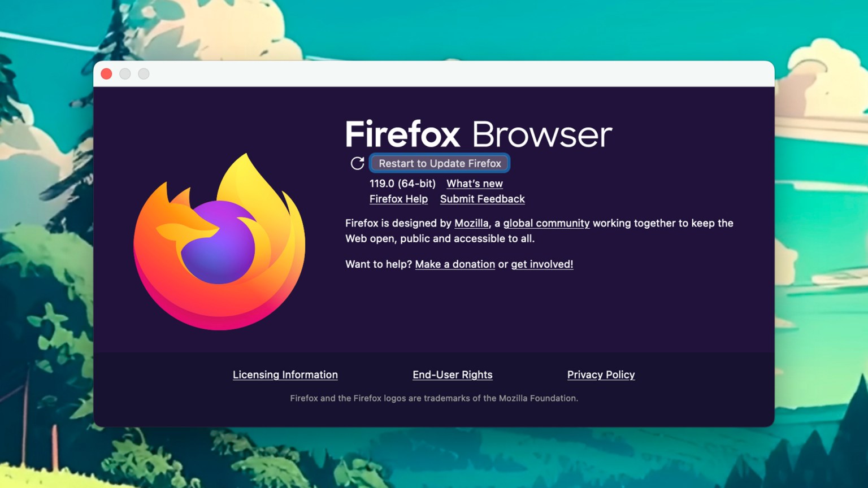
Task: Click Make a donation
Action: (x=455, y=264)
